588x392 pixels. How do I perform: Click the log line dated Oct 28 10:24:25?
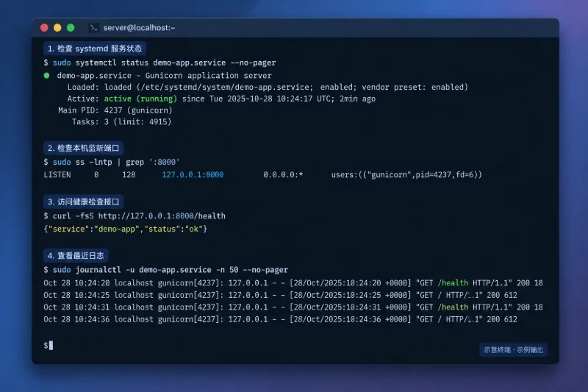coord(280,295)
